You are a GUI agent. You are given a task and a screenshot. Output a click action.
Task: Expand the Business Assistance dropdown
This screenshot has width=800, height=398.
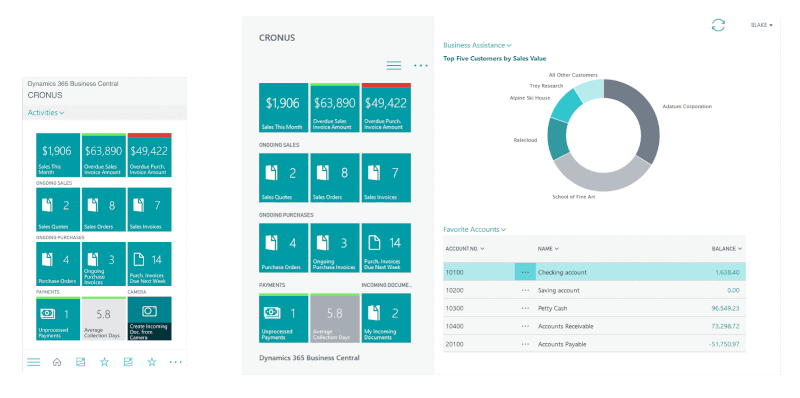[x=478, y=45]
